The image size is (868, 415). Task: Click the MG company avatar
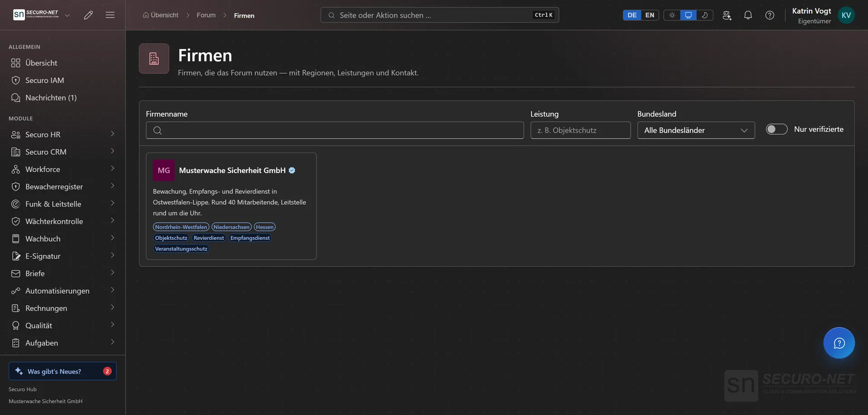[164, 170]
